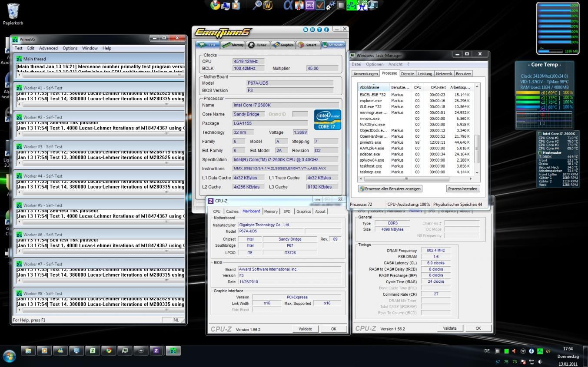
Task: Switch to EasyTune6 Graphics tab
Action: coord(282,45)
